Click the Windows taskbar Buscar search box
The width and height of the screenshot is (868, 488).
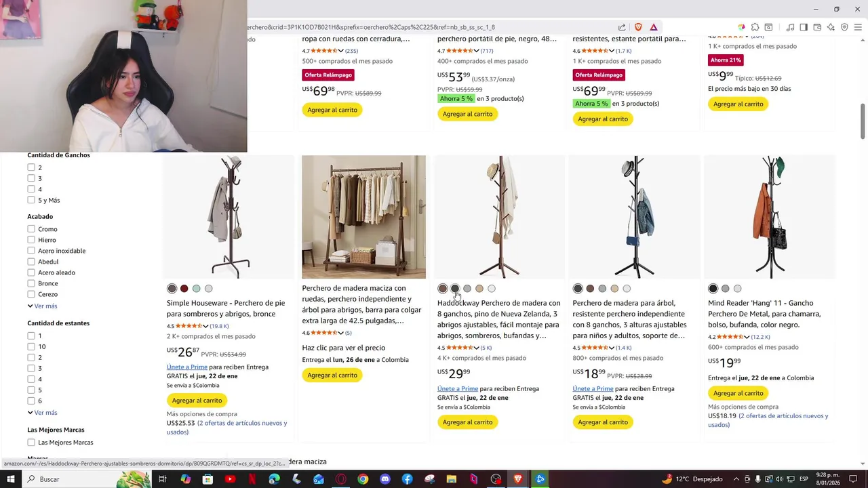(85, 479)
